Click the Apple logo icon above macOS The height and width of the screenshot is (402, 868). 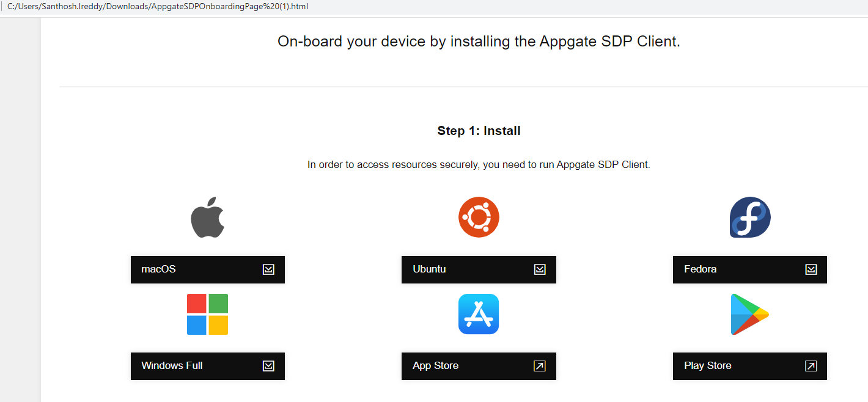click(207, 217)
